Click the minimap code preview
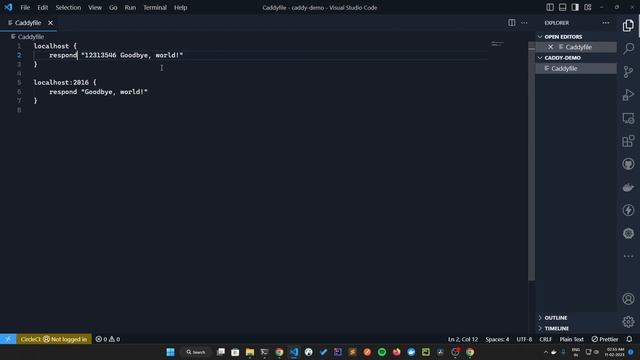The image size is (640, 360). tap(497, 43)
